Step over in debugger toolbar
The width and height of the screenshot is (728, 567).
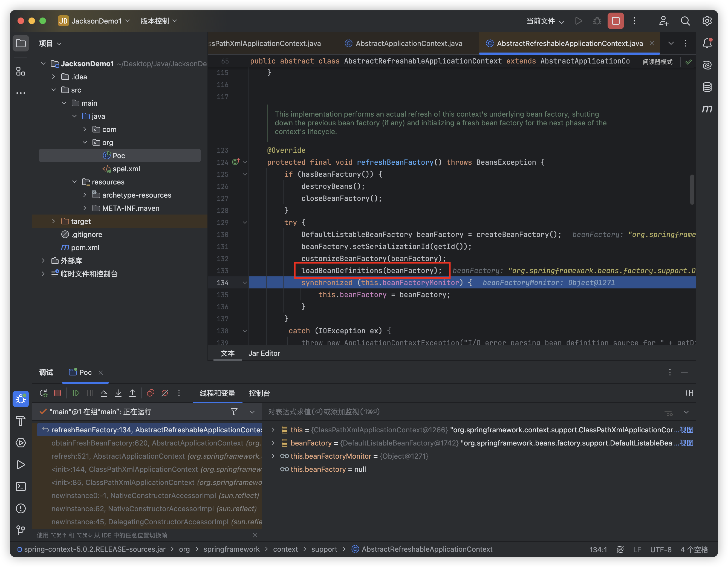pos(104,393)
